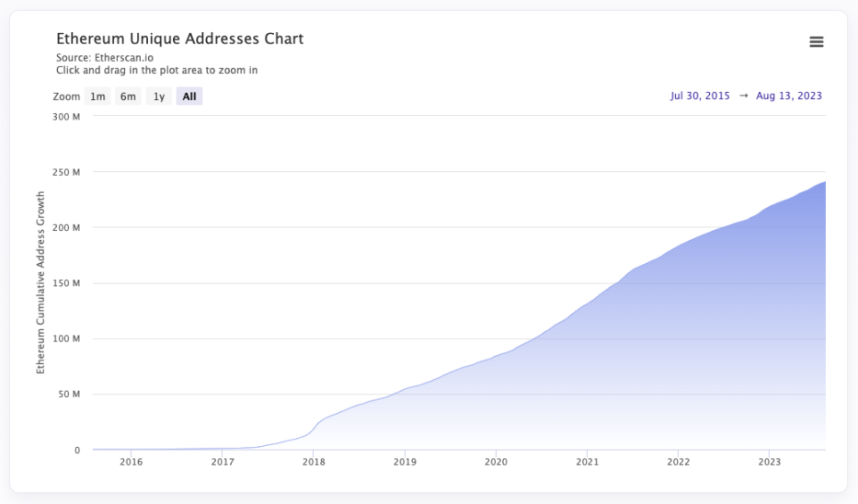Click the 2023 x-axis label

(x=770, y=463)
